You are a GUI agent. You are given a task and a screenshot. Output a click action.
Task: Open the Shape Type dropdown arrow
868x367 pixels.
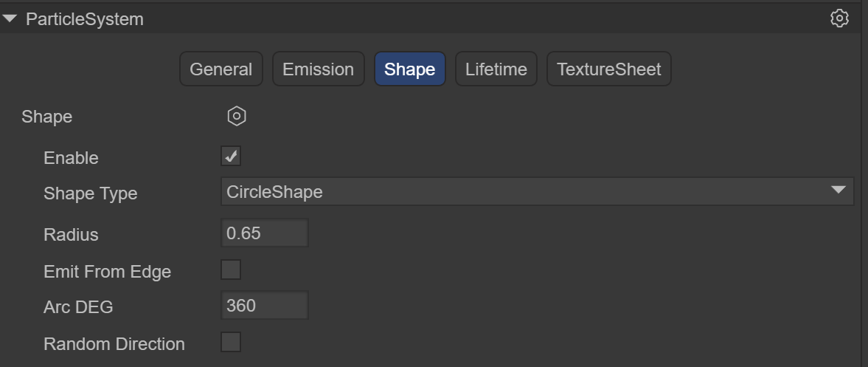(x=838, y=191)
